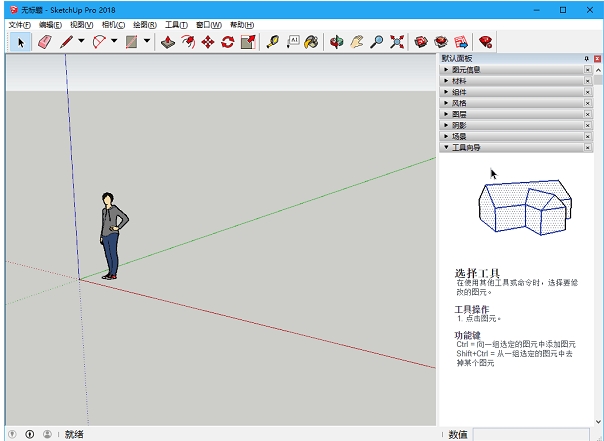Select the Eraser tool
Viewport: 604px width, 441px height.
44,42
